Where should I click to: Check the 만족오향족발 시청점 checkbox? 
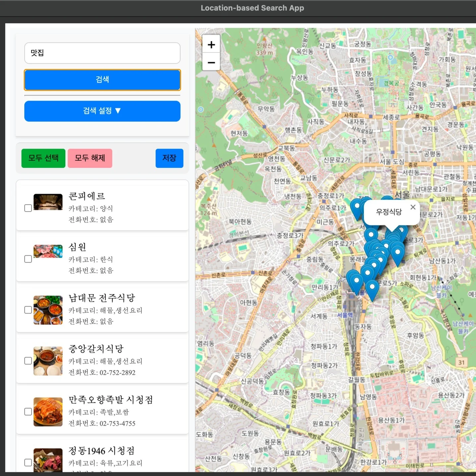pos(28,412)
